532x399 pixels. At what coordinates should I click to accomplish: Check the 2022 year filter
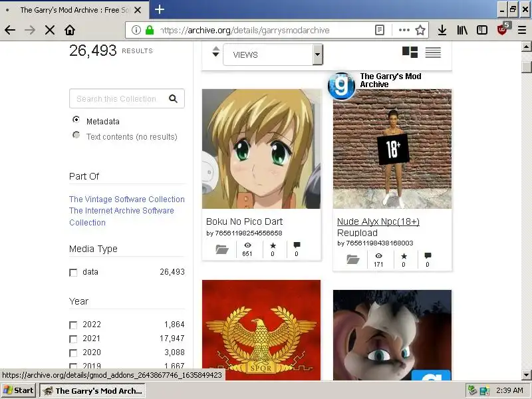click(73, 325)
